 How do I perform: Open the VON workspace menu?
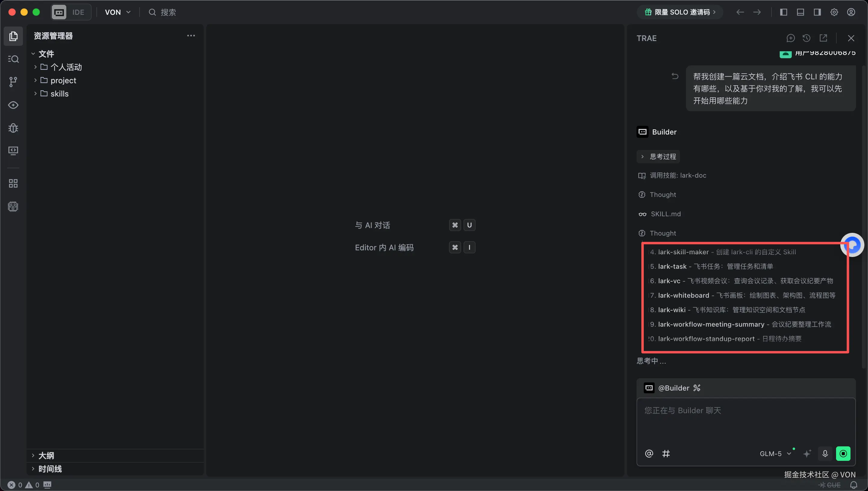point(117,12)
